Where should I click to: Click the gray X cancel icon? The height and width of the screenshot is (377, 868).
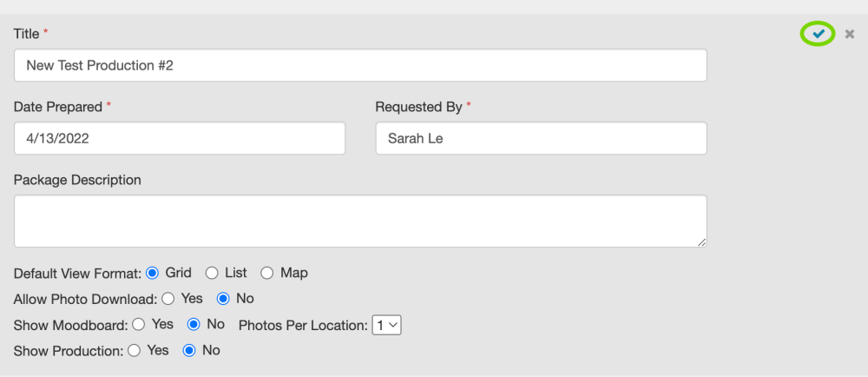pyautogui.click(x=850, y=34)
